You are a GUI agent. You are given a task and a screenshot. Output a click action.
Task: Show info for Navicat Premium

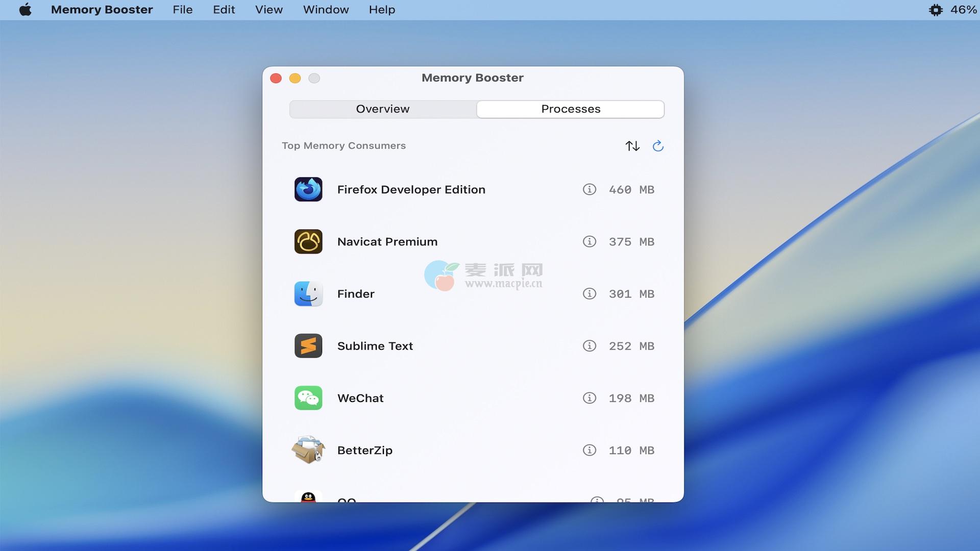coord(590,242)
